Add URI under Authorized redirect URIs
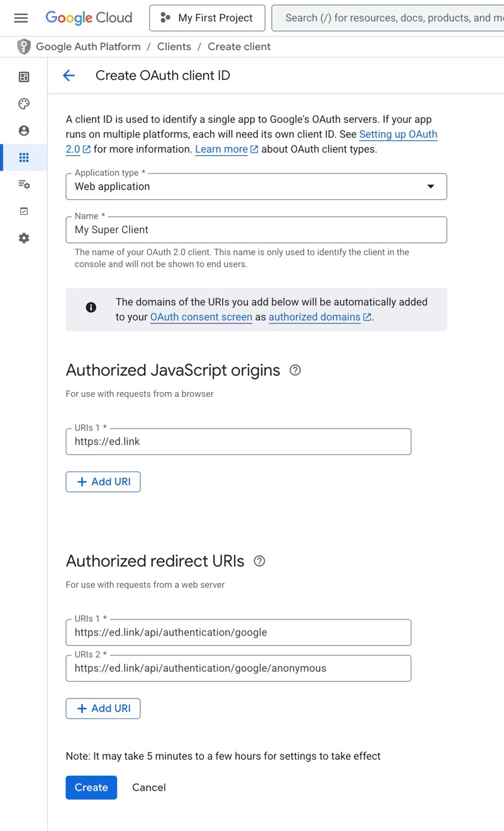Image resolution: width=504 pixels, height=831 pixels. click(x=103, y=708)
